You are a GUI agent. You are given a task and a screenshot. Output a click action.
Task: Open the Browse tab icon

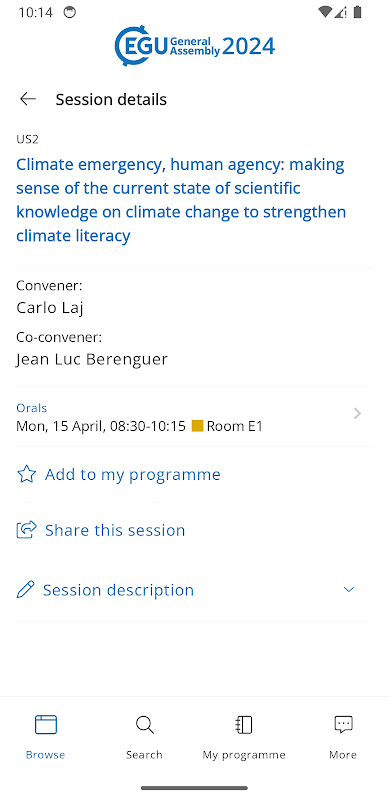click(45, 724)
